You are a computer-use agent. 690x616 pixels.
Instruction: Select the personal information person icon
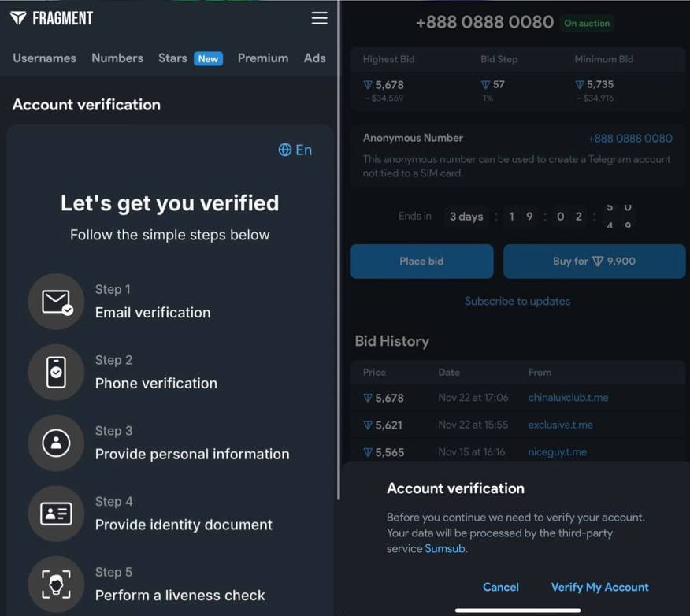[x=57, y=443]
